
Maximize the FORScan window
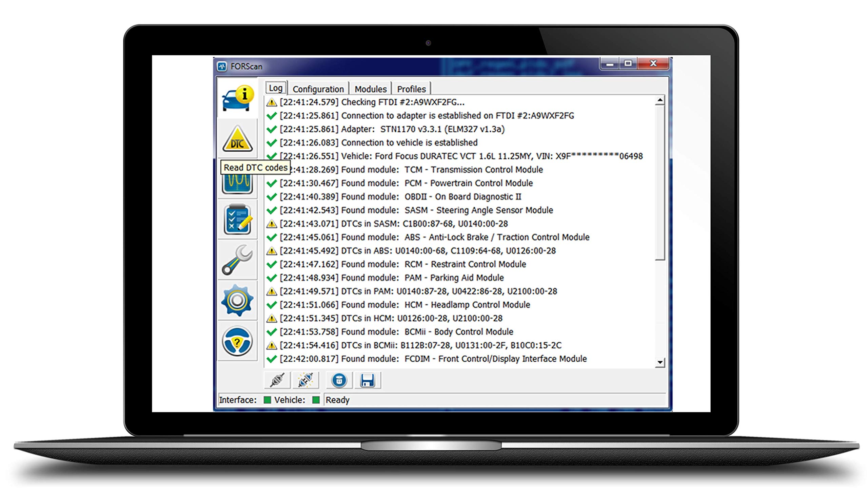point(628,63)
